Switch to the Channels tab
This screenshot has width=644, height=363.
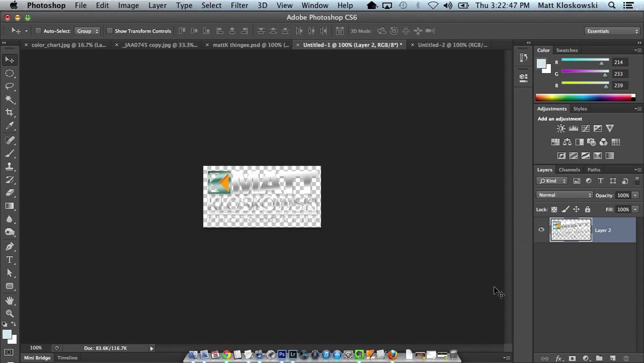pyautogui.click(x=569, y=170)
